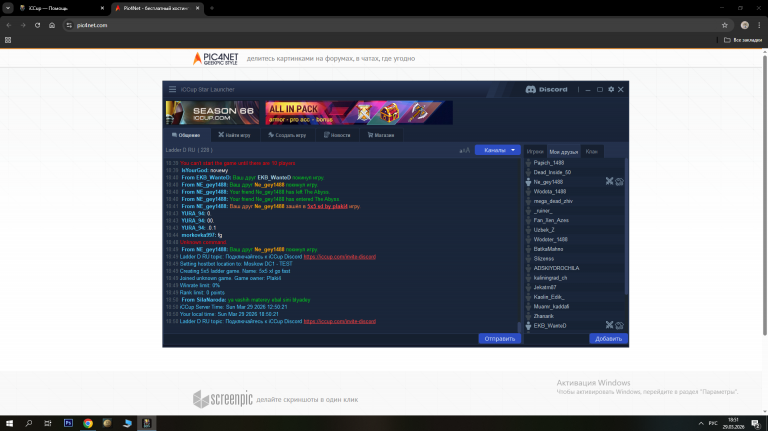Click the Отправить send button
Viewport: 768px width, 431px height.
(500, 338)
